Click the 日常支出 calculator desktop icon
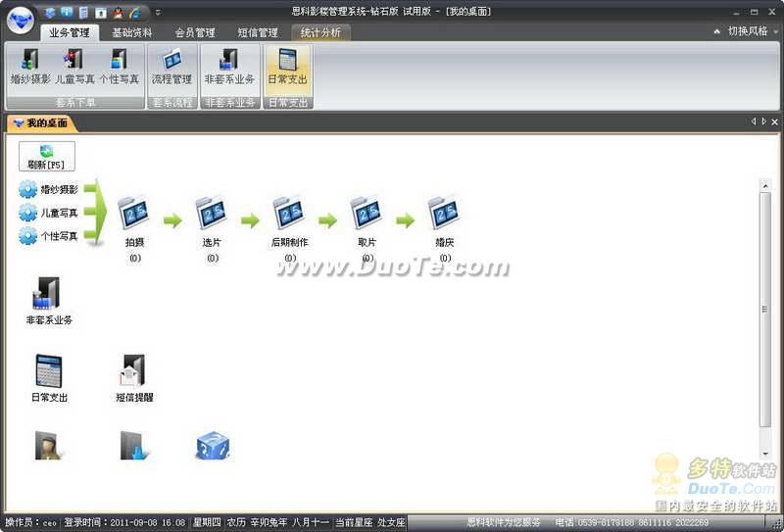Image resolution: width=784 pixels, height=532 pixels. [x=48, y=372]
